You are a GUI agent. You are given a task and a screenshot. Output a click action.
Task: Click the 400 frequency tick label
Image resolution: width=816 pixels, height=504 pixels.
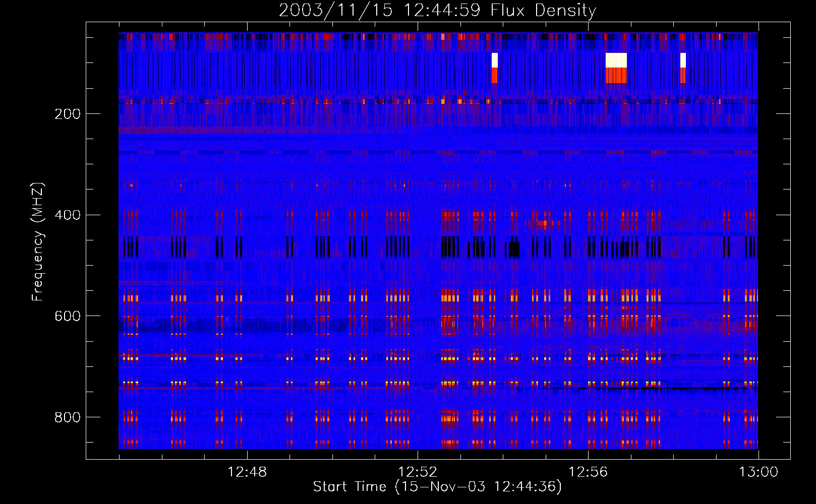68,215
